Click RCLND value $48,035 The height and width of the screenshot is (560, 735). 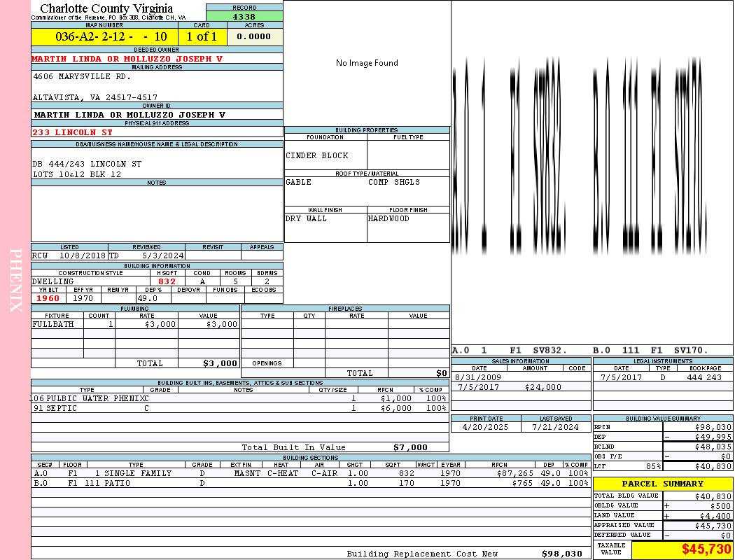point(713,447)
